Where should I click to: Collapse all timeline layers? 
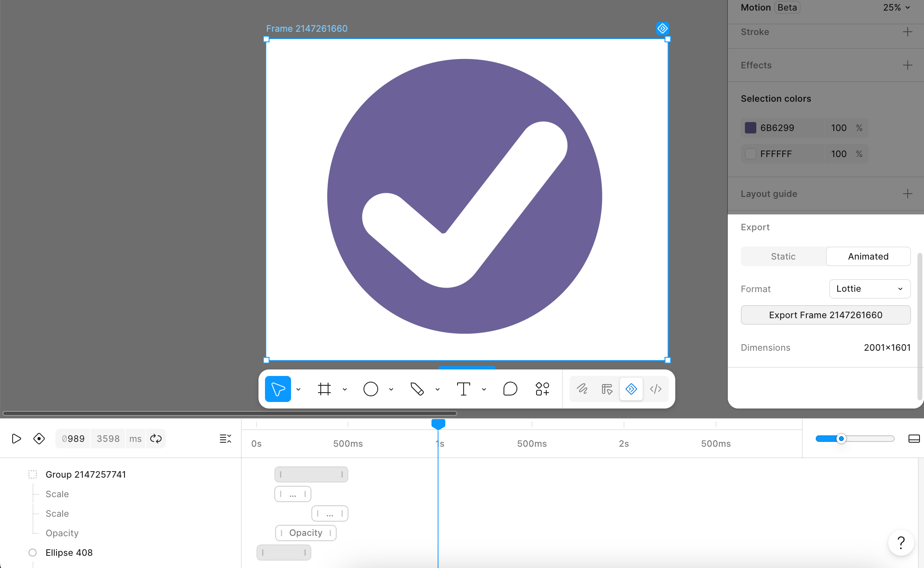(x=226, y=439)
